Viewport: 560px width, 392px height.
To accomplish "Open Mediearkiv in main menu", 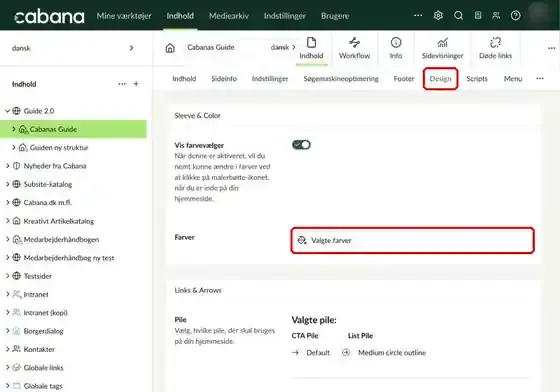I will (x=229, y=16).
